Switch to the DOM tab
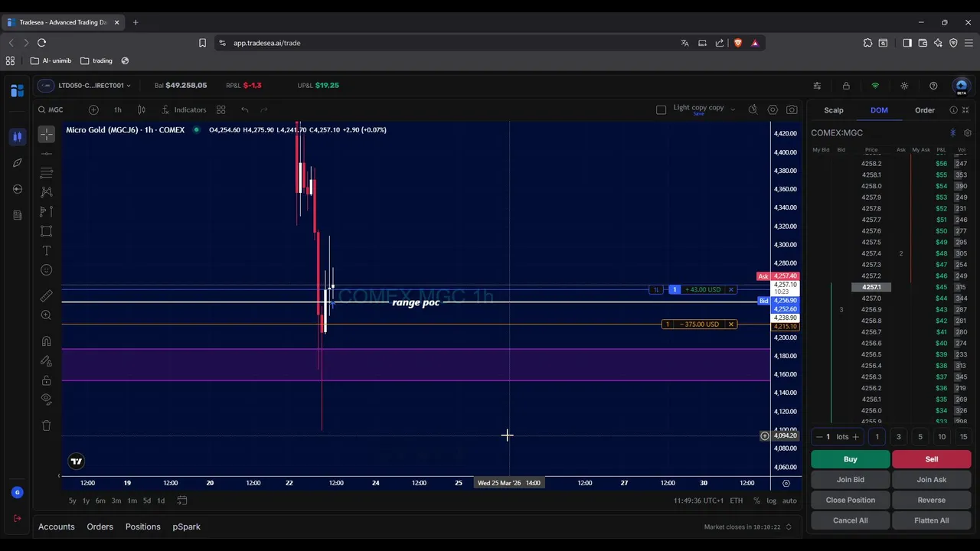 (879, 110)
